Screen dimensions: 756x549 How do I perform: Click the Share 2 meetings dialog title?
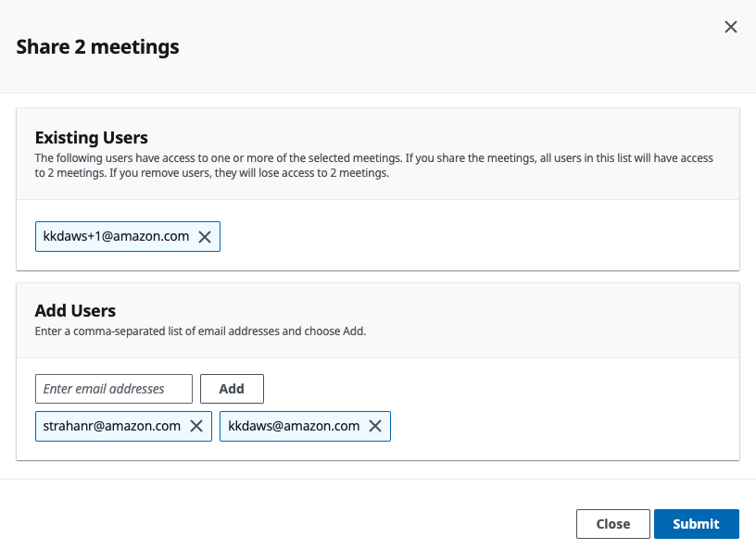point(97,46)
